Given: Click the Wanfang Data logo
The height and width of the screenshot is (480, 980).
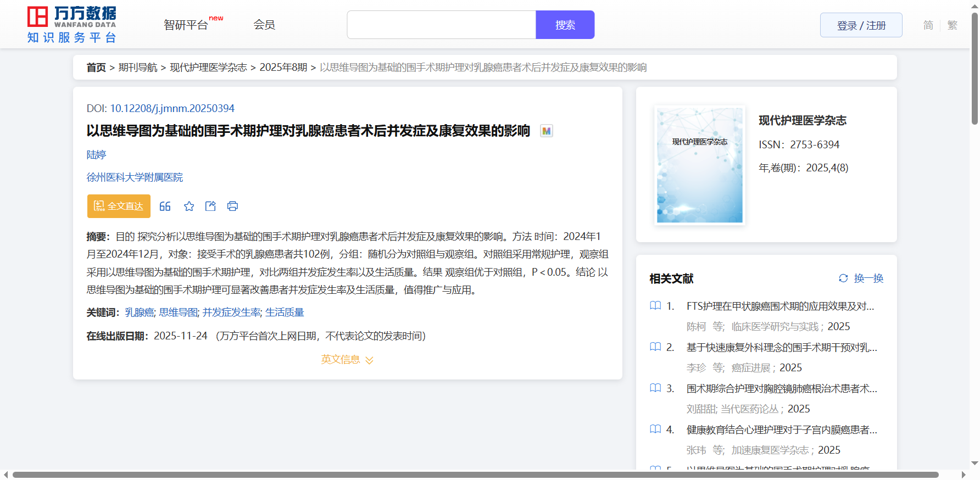Looking at the screenshot, I should point(72,25).
